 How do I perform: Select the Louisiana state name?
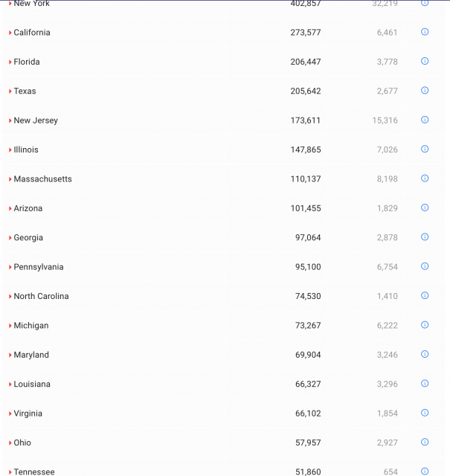pyautogui.click(x=32, y=385)
